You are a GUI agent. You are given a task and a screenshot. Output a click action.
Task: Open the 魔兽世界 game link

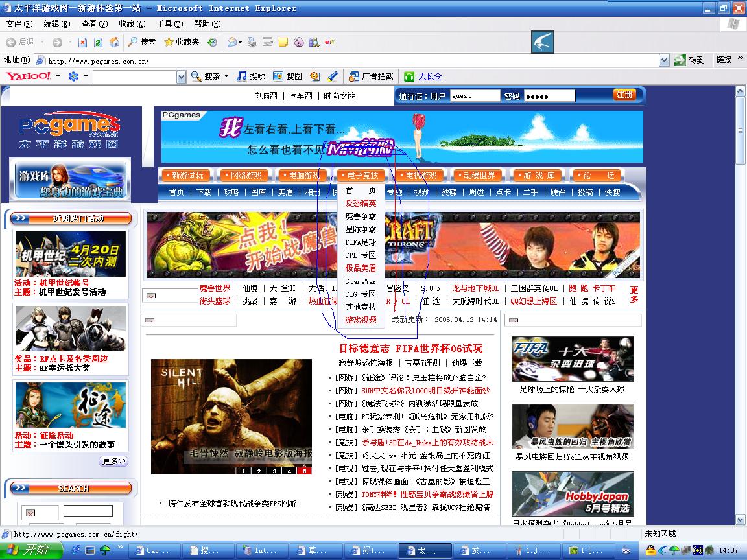pos(215,288)
